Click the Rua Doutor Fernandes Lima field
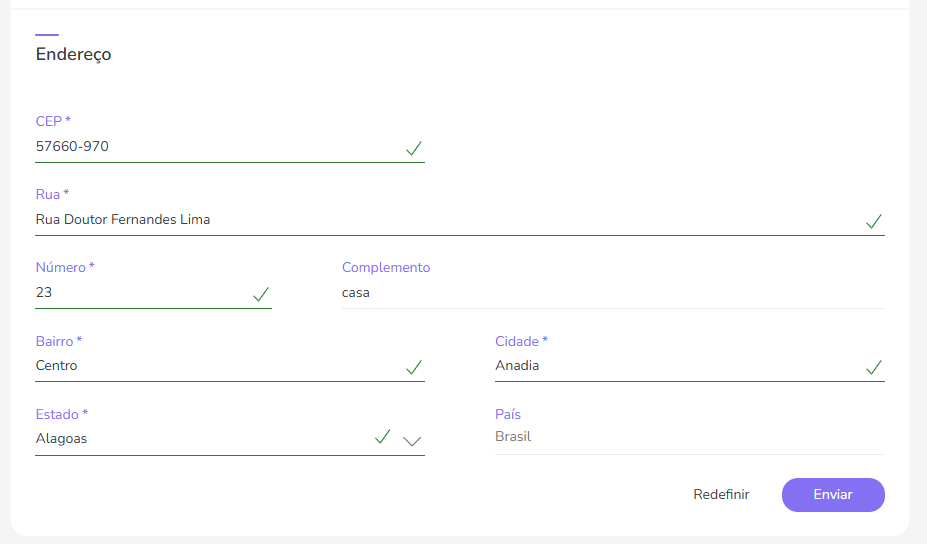Viewport: 927px width, 544px height. tap(440, 220)
